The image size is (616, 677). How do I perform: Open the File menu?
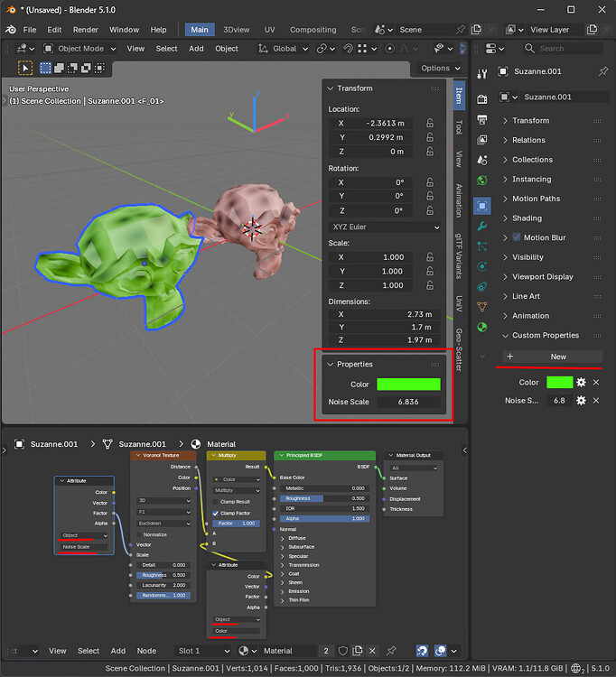click(x=30, y=30)
